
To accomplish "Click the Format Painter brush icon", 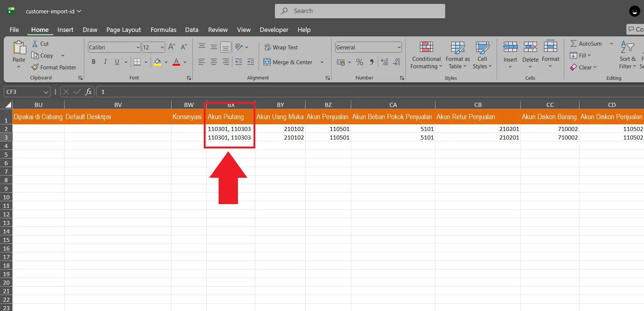I will click(x=35, y=67).
